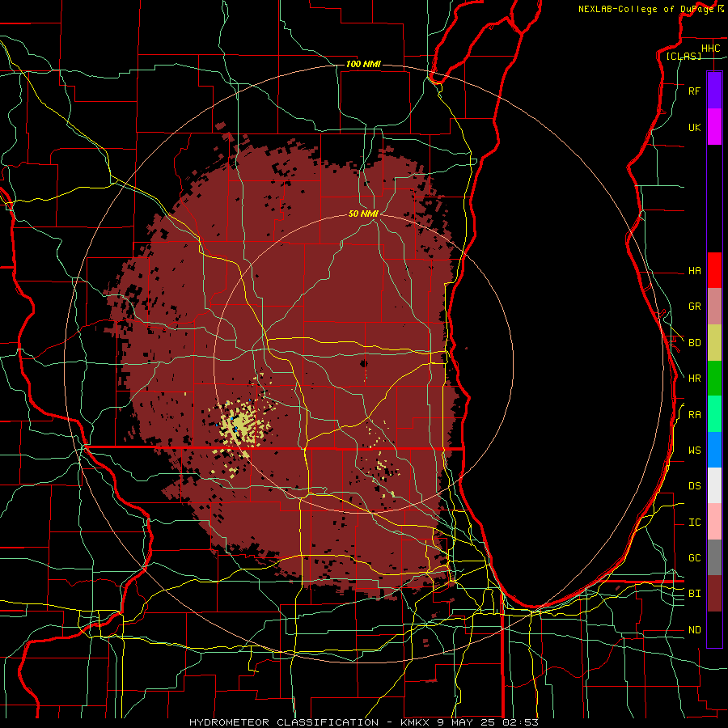Click the [CLAS] legend subtitle
The height and width of the screenshot is (728, 728).
(684, 56)
